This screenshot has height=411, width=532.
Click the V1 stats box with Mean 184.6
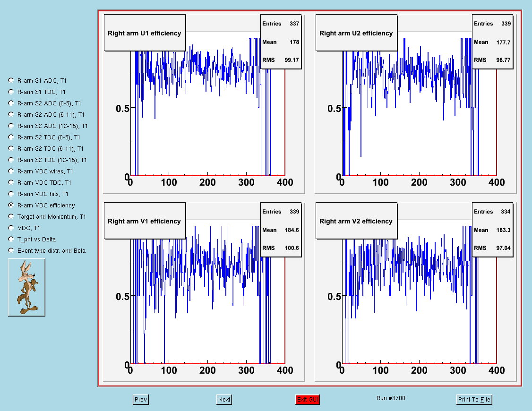(x=281, y=230)
